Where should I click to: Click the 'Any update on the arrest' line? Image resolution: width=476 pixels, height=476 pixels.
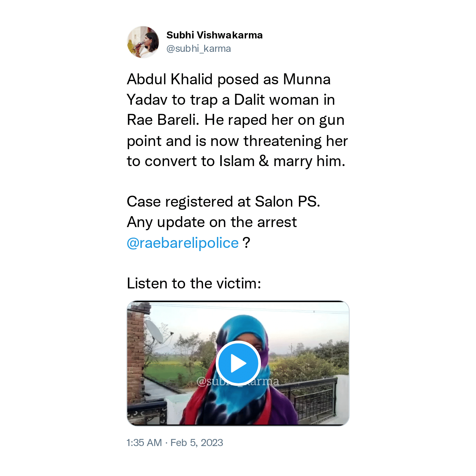point(212,222)
